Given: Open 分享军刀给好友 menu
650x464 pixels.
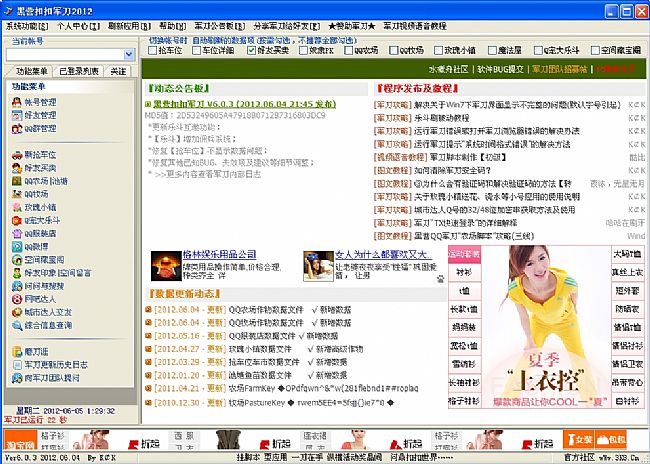Looking at the screenshot, I should [287, 26].
